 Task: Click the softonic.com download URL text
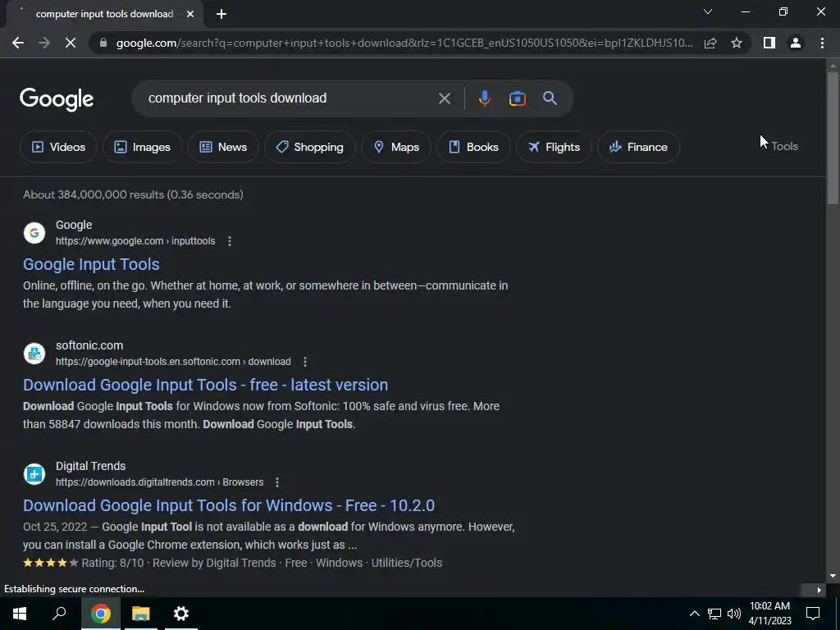[x=173, y=362]
